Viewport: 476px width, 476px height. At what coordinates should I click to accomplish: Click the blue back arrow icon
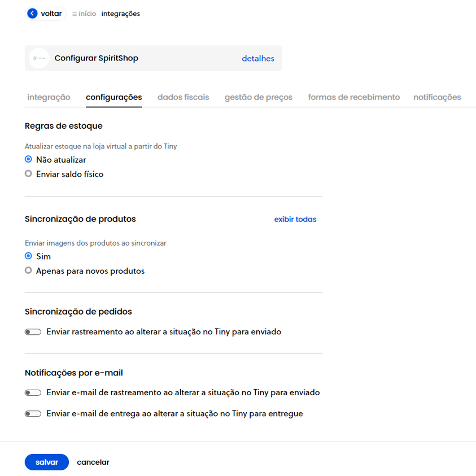click(32, 14)
